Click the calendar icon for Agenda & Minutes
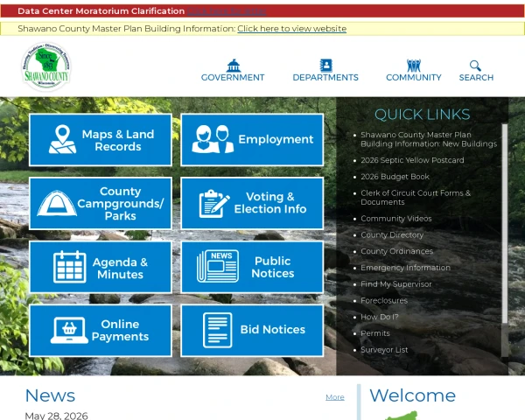This screenshot has height=420, width=525. (x=70, y=267)
